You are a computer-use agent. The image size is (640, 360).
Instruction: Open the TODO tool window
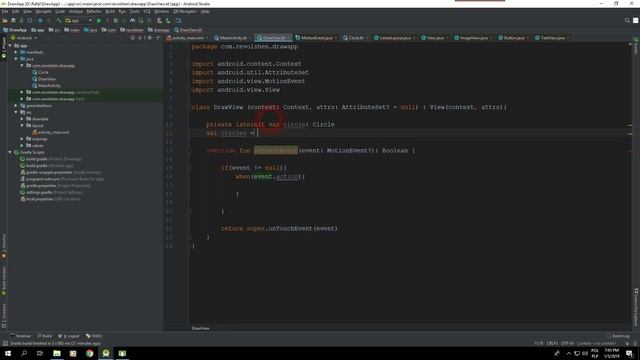point(94,336)
